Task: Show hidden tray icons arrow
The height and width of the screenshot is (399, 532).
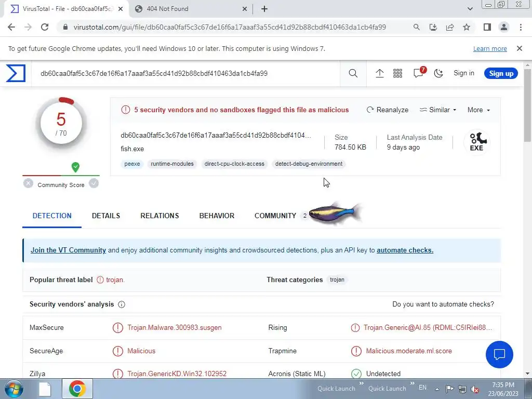Action: (437, 389)
